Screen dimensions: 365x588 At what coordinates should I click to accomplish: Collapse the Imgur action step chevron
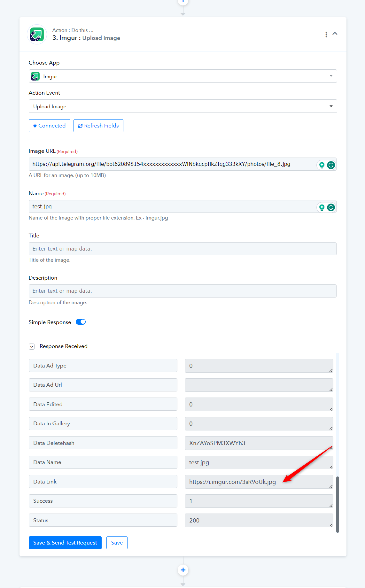coord(335,34)
